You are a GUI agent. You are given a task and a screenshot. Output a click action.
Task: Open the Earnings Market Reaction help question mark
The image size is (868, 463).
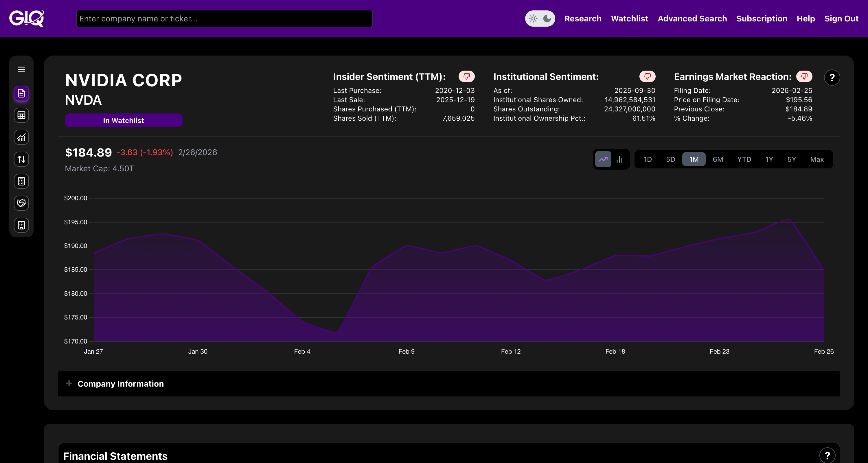click(x=832, y=78)
